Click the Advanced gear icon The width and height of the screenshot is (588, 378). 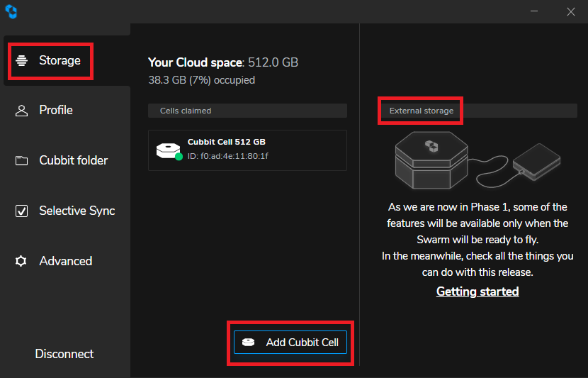point(21,261)
